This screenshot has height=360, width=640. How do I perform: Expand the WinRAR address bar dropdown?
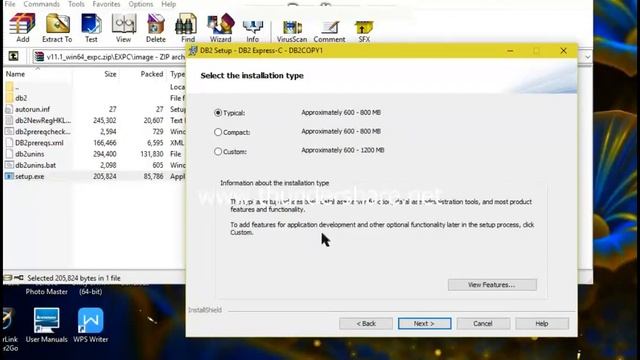pos(588,57)
